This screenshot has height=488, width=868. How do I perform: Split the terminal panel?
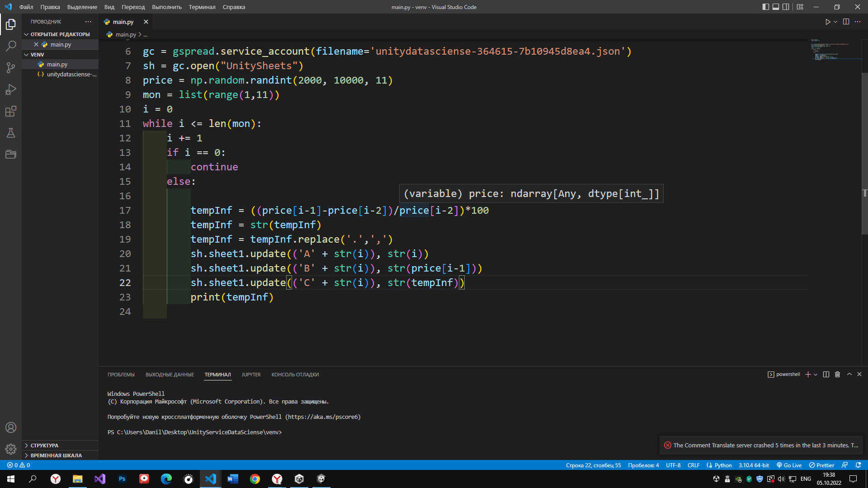[x=826, y=374]
